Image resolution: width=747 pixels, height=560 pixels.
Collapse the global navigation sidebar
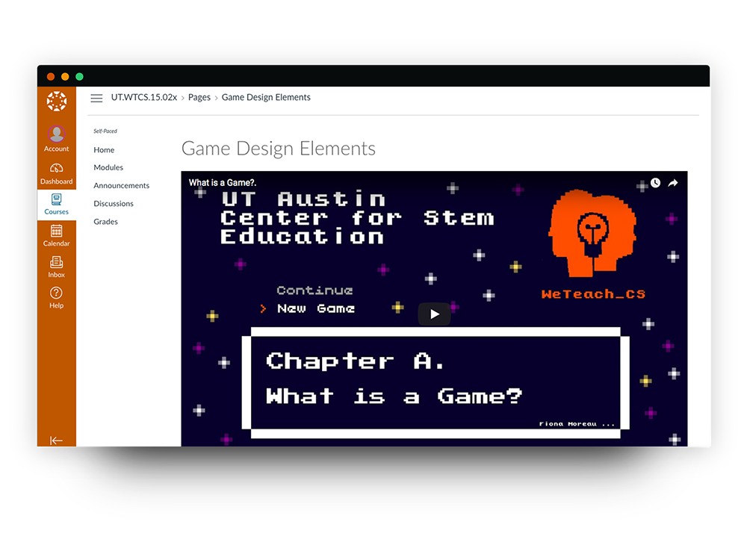click(x=56, y=441)
